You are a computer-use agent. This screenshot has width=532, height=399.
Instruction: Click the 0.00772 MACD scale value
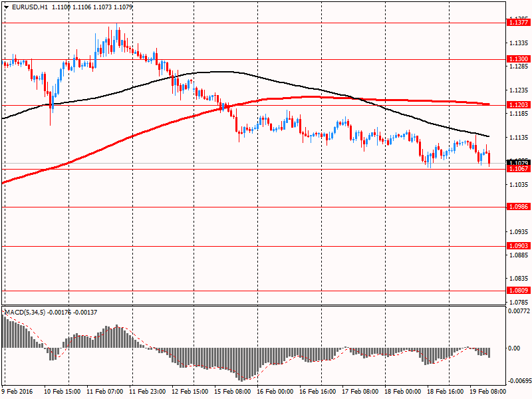tap(519, 311)
